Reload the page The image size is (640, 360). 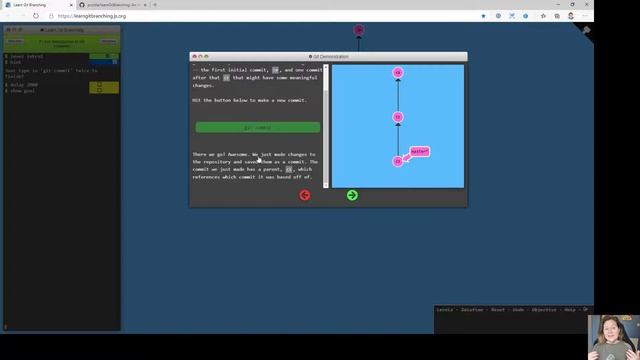[36, 16]
